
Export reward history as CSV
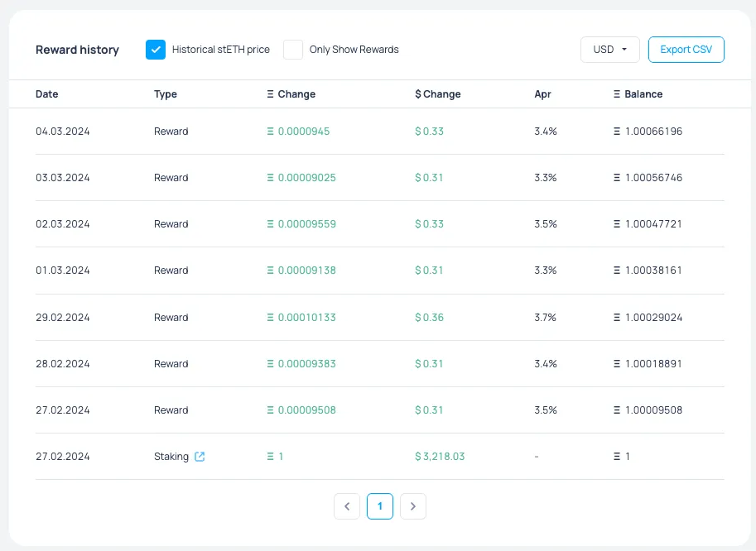coord(686,50)
